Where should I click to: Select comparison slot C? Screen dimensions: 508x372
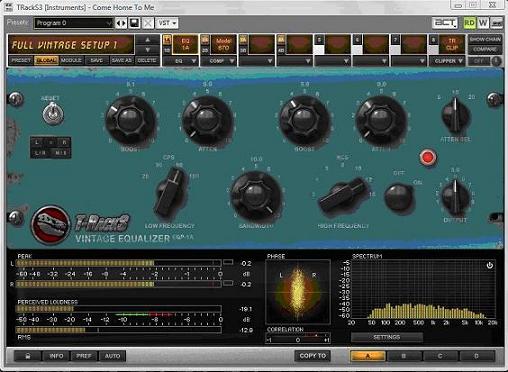(440, 356)
